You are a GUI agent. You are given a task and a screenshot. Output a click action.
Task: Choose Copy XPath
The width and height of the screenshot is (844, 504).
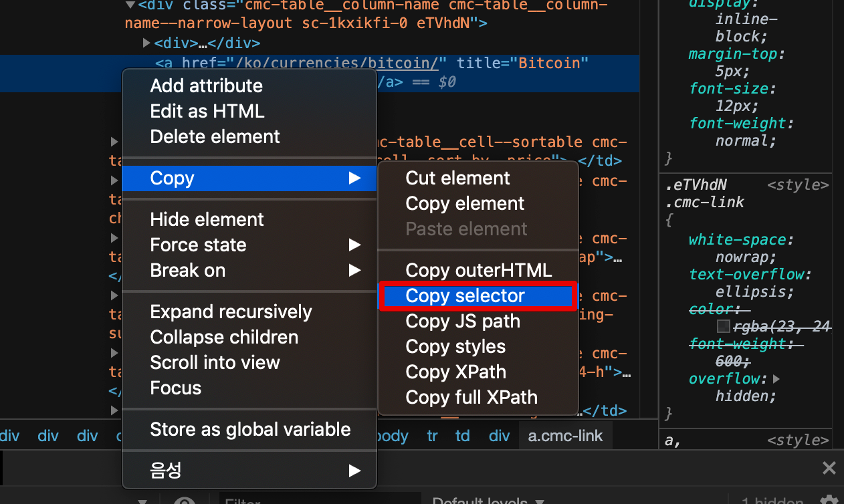point(478,372)
